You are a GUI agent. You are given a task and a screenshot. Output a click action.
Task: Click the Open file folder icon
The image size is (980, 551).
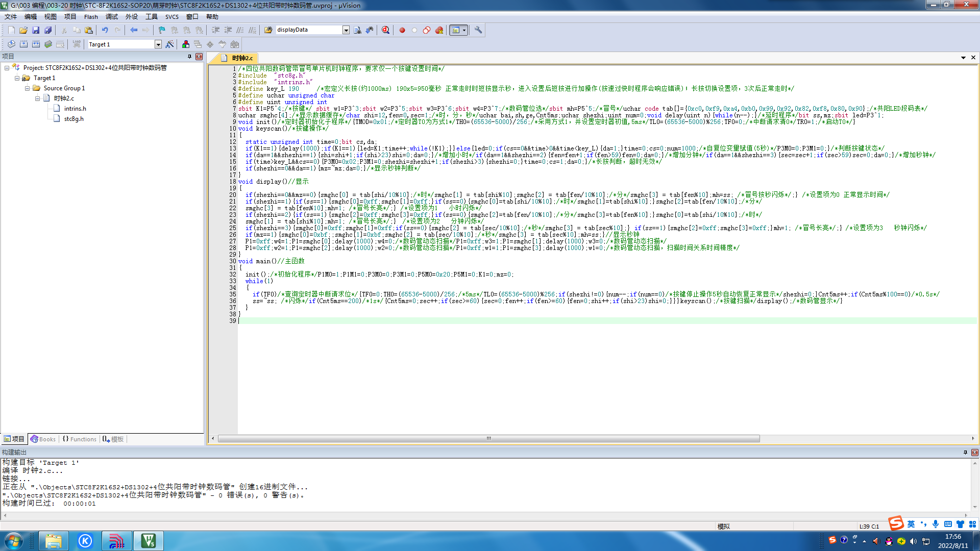(23, 30)
